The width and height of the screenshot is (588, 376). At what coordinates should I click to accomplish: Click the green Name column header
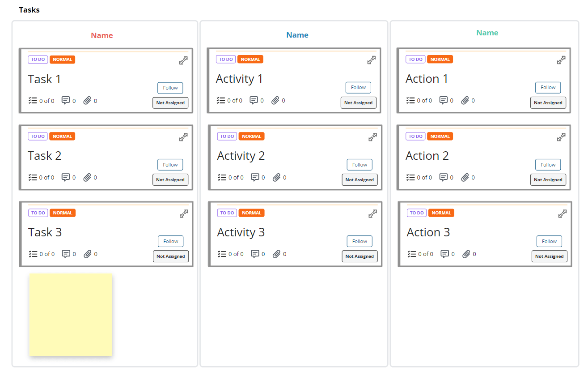point(487,33)
